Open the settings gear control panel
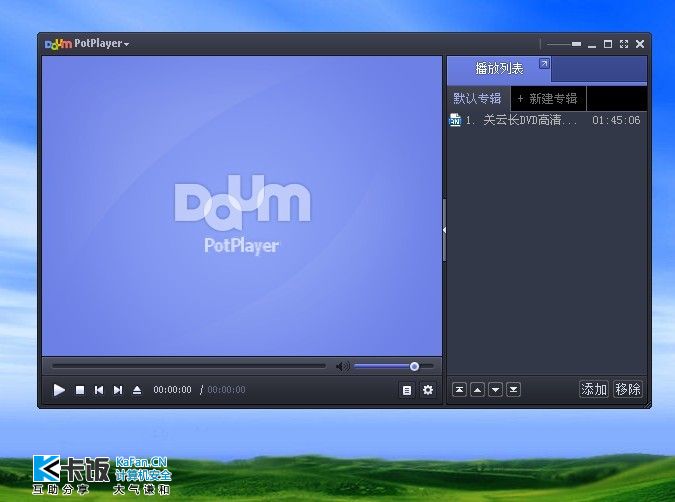Screen dimensions: 675x502 pyautogui.click(x=427, y=390)
